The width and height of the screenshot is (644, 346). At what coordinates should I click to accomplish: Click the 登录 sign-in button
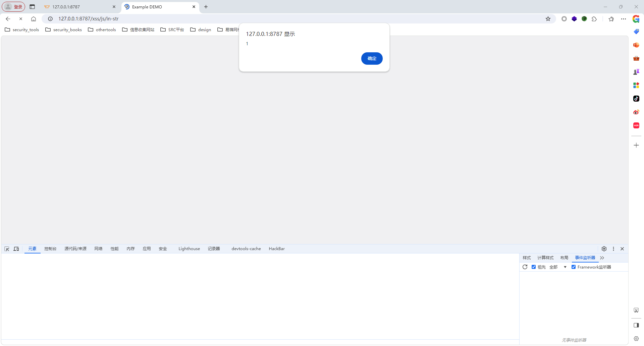point(14,7)
